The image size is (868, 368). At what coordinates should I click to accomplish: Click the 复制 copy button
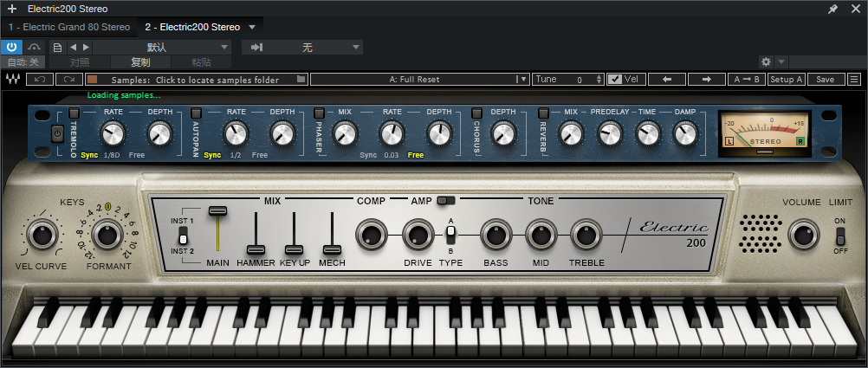tap(140, 62)
